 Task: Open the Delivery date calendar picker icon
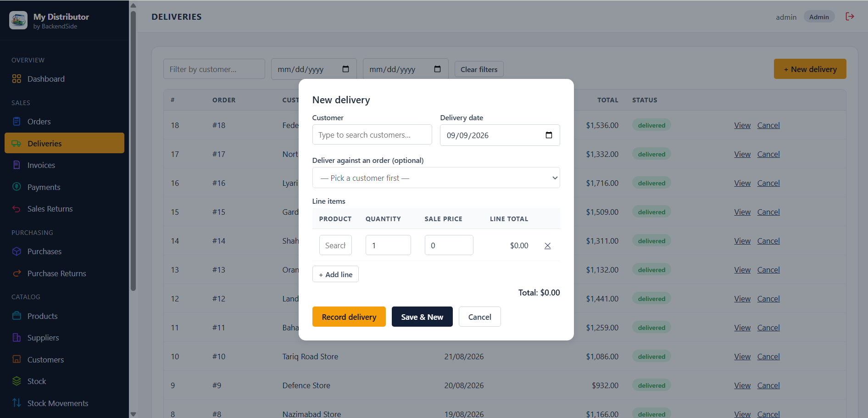pos(549,135)
